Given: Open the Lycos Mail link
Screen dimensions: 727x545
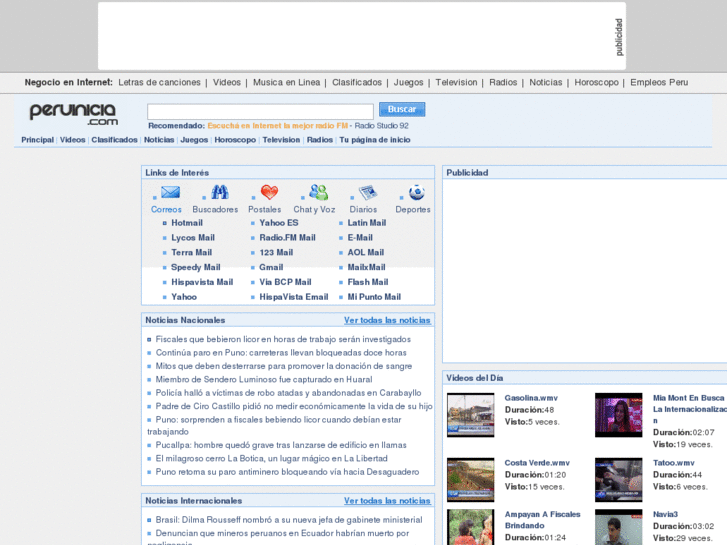Looking at the screenshot, I should pos(193,237).
